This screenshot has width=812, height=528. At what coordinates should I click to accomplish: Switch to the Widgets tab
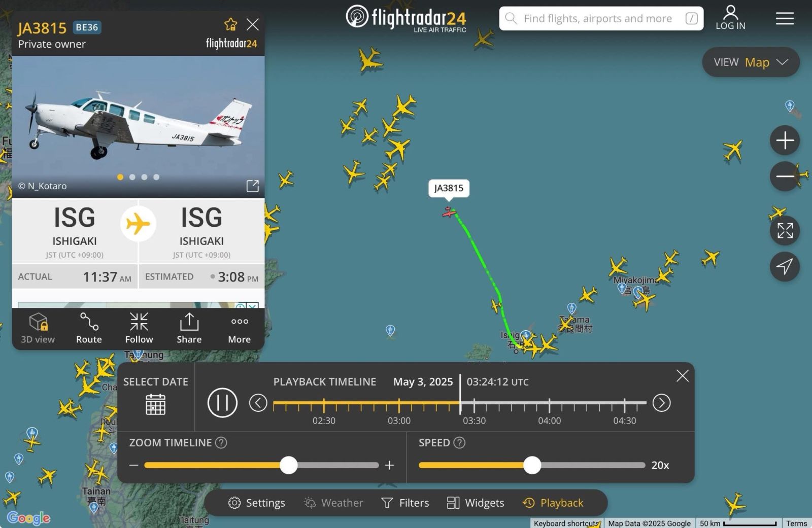pos(476,503)
